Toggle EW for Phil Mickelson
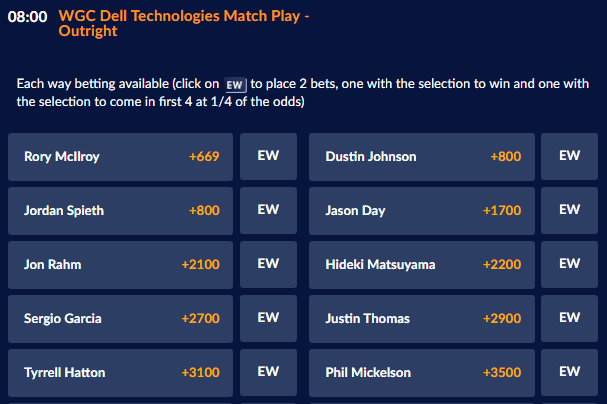Screen dimensions: 607x404 click(x=569, y=372)
